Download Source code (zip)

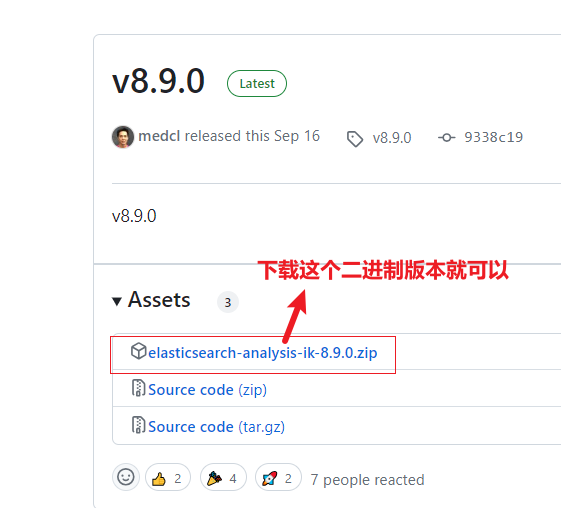coord(207,390)
